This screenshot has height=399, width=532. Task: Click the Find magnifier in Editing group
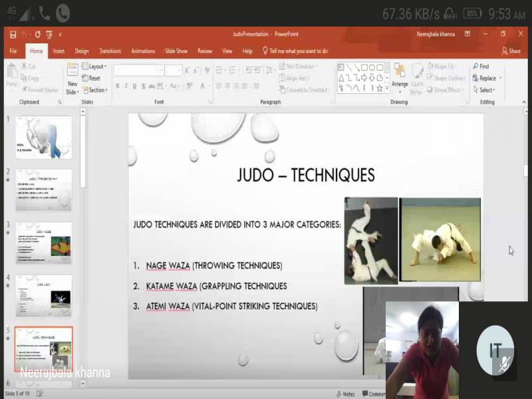pos(476,66)
